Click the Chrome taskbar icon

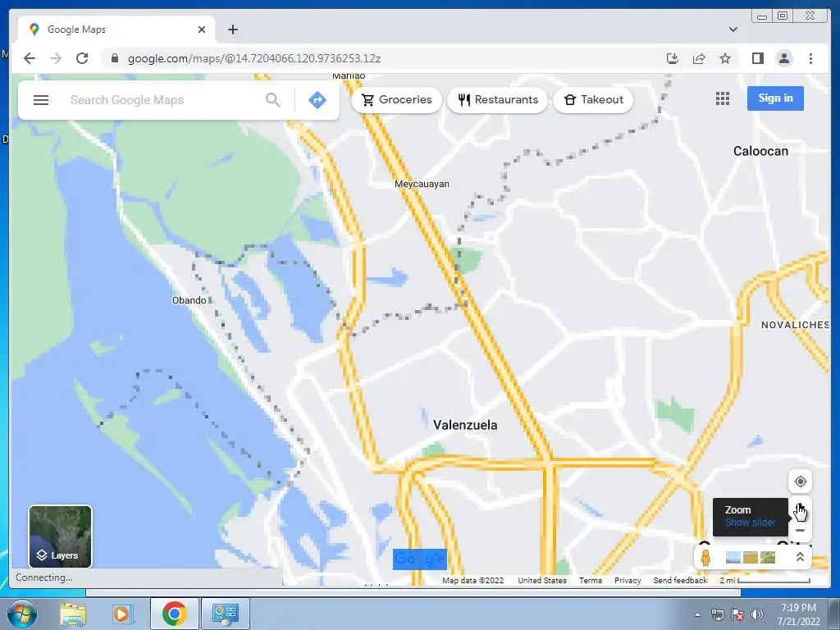pos(174,614)
